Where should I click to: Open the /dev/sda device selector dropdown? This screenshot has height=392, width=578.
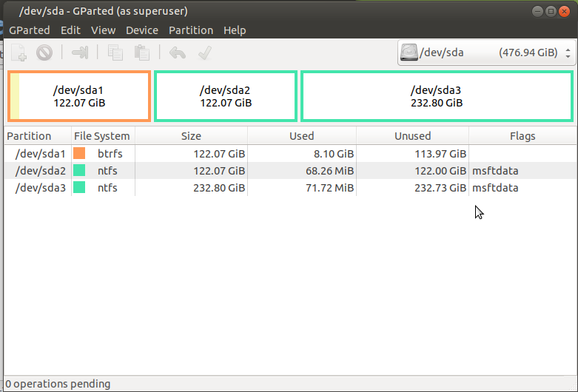pos(486,53)
